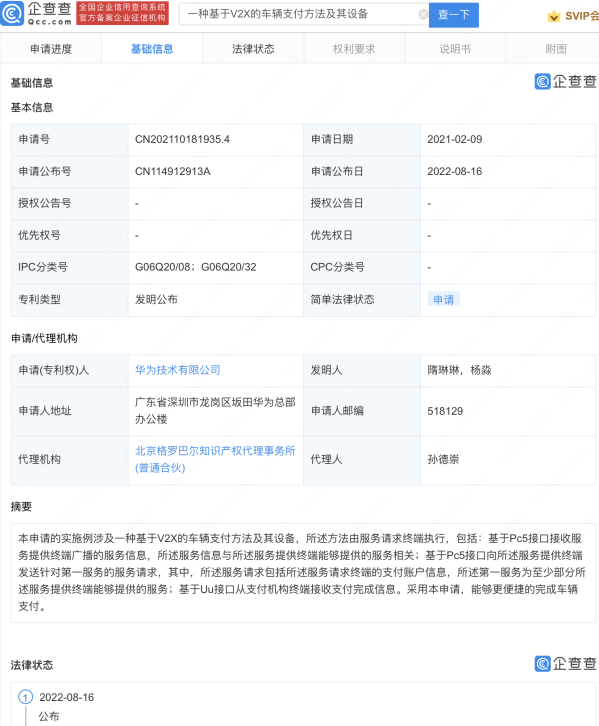The width and height of the screenshot is (599, 726).
Task: Click the 申请 legal status tag
Action: [x=443, y=300]
